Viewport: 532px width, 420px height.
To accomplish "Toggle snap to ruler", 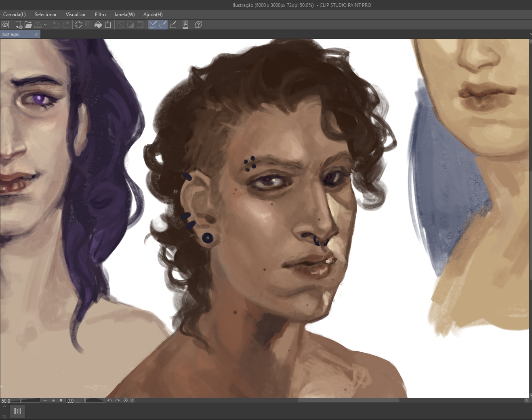I will [153, 25].
